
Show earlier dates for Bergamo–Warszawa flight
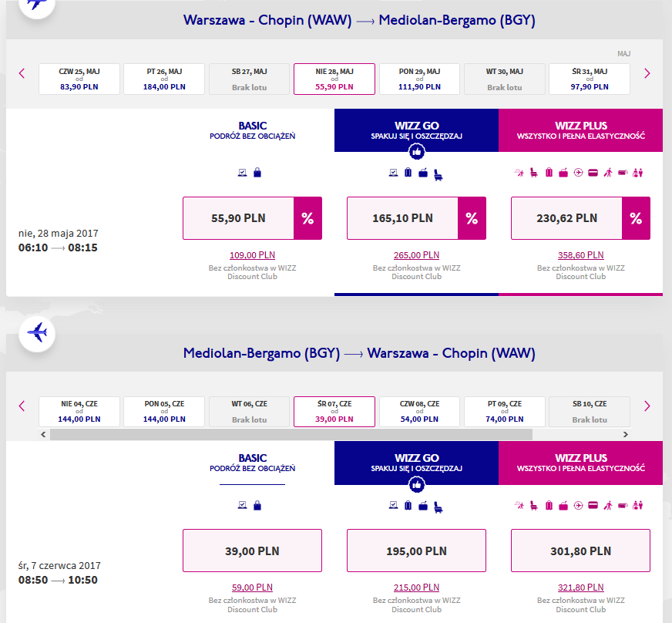[22, 406]
